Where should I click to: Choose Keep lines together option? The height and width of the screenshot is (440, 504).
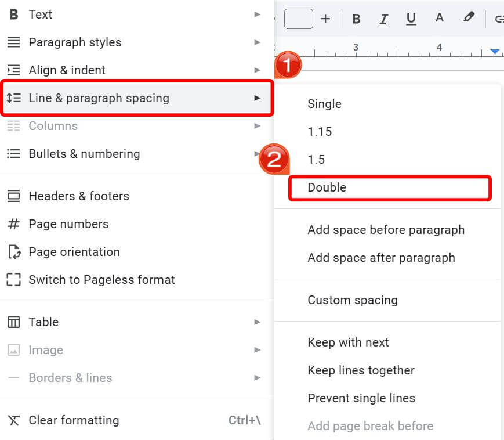pos(361,370)
